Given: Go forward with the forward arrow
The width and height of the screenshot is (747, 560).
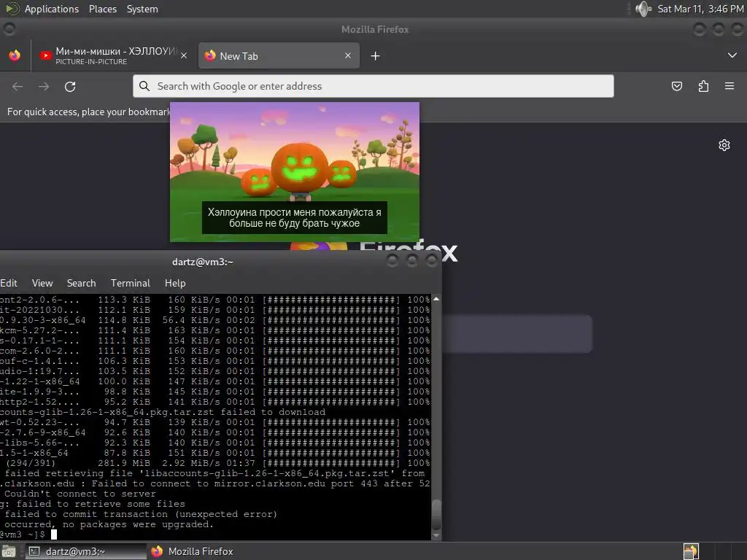Looking at the screenshot, I should click(44, 87).
